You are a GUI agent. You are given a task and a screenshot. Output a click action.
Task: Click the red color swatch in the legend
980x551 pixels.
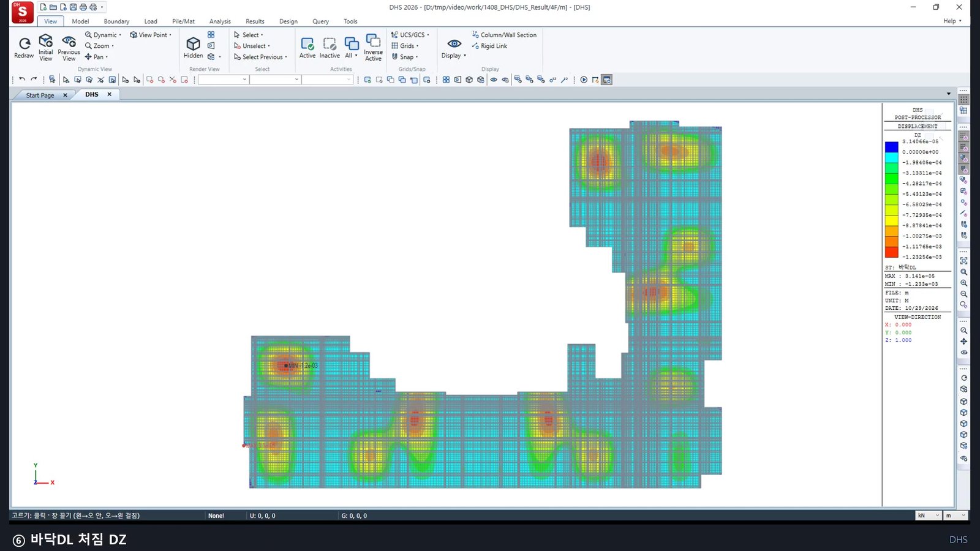tap(891, 252)
